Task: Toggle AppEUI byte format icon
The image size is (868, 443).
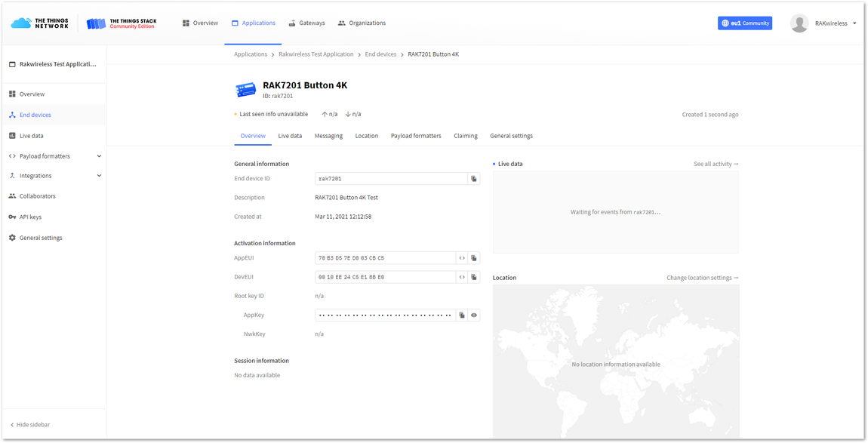Action: click(462, 258)
